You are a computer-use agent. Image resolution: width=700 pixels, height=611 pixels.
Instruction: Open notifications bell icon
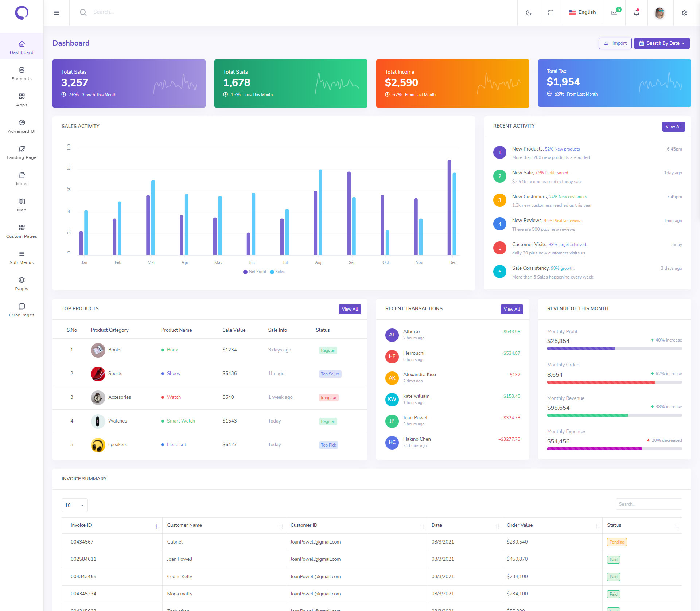click(x=637, y=13)
